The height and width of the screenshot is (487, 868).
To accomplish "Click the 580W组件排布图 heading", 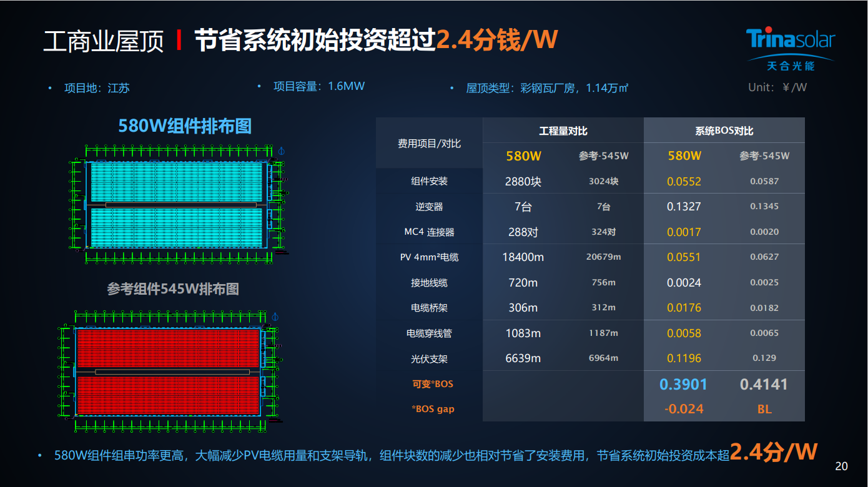I will (x=185, y=126).
